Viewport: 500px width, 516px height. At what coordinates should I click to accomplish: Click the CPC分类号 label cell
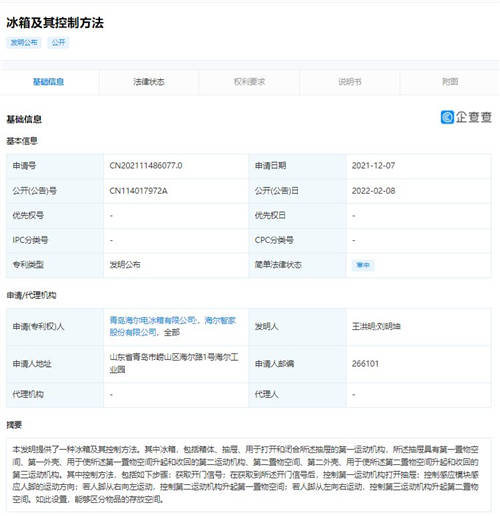pos(297,240)
